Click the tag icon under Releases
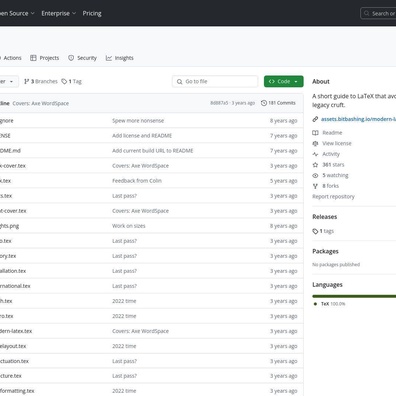Screen dimensions: 396x396 pos(315,231)
